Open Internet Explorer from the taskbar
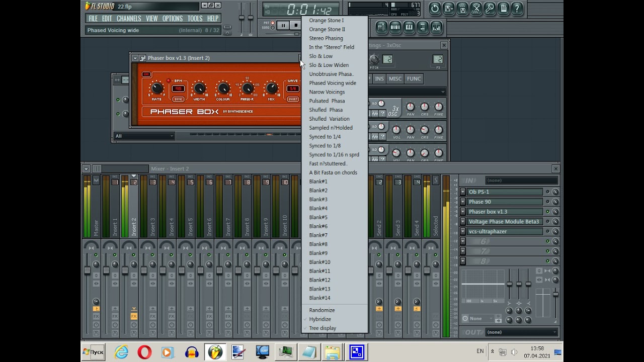The width and height of the screenshot is (644, 362). pyautogui.click(x=121, y=352)
